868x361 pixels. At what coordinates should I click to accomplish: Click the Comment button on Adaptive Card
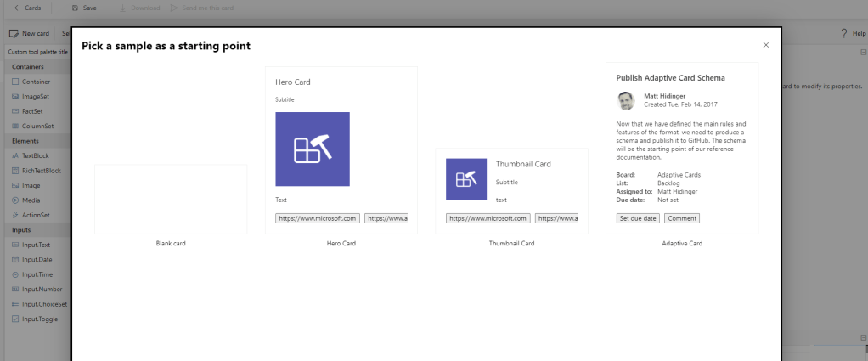click(681, 218)
